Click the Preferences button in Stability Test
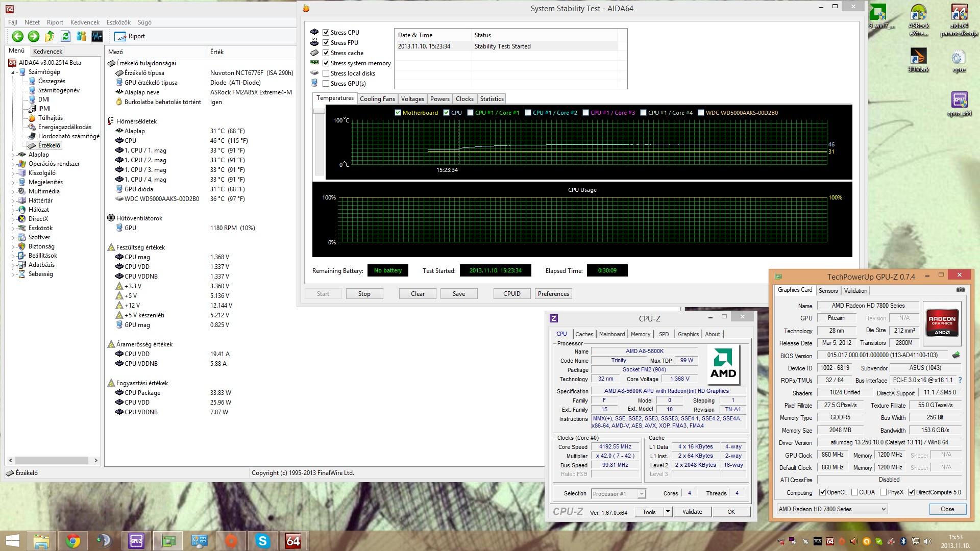 coord(553,294)
